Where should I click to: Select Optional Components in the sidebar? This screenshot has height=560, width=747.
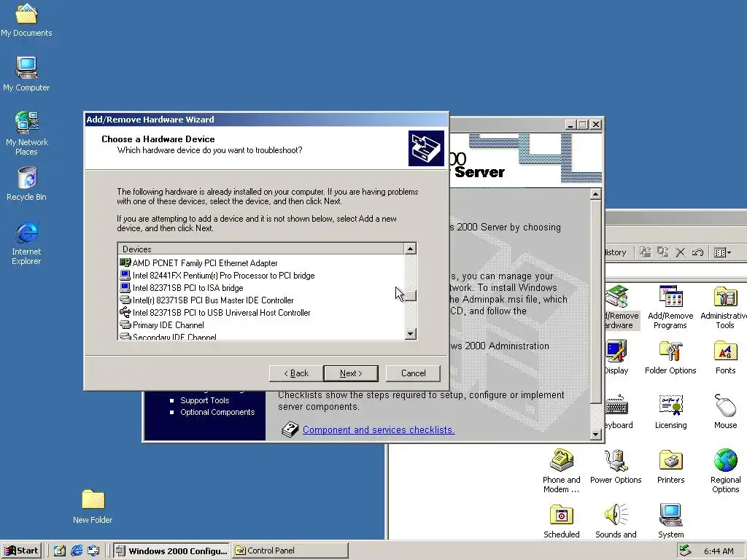(217, 413)
